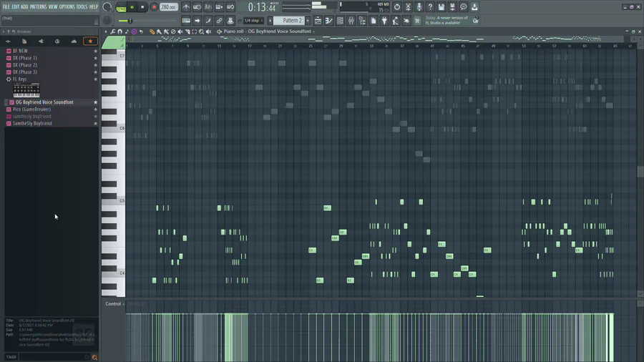Open the TOOLS menu
This screenshot has height=362, width=644.
pos(82,7)
